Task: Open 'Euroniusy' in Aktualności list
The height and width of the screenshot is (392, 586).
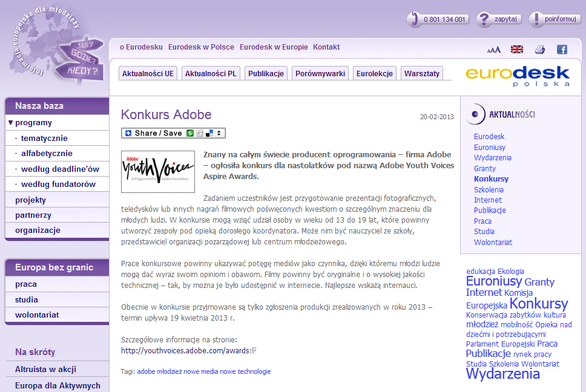Action: click(x=490, y=148)
